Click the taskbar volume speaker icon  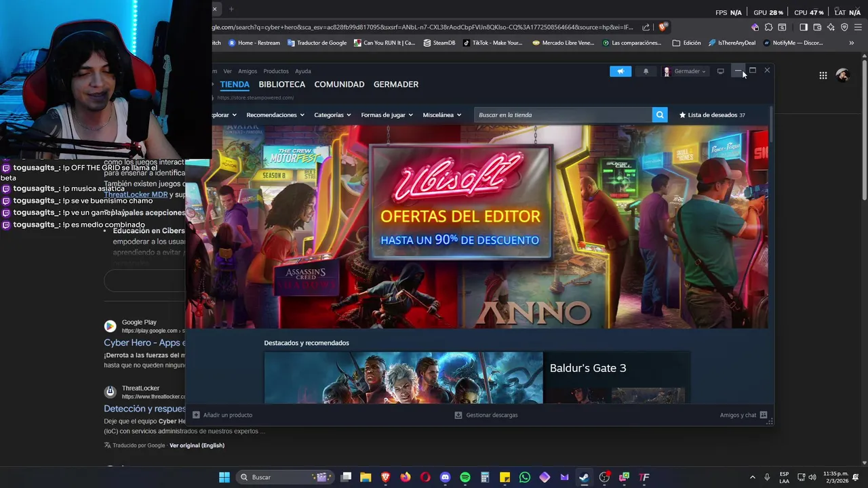coord(812,477)
